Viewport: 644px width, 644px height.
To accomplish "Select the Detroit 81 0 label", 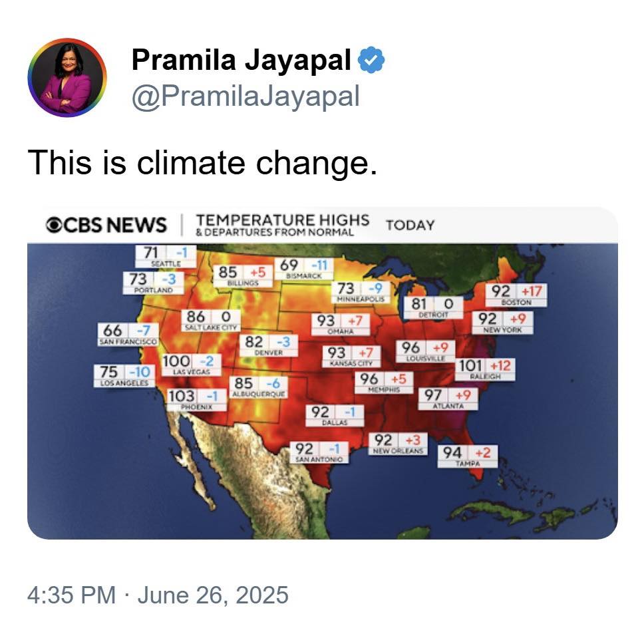I will click(x=434, y=307).
